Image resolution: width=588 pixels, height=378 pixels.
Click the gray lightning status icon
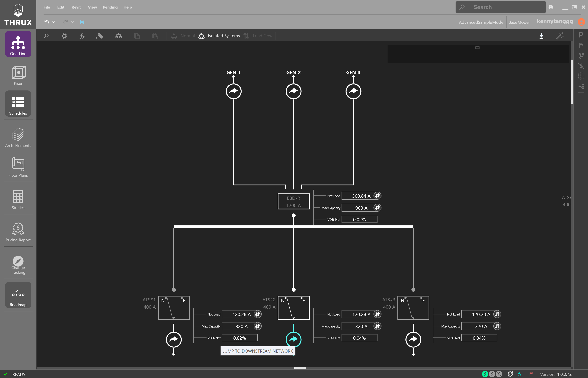[492, 374]
